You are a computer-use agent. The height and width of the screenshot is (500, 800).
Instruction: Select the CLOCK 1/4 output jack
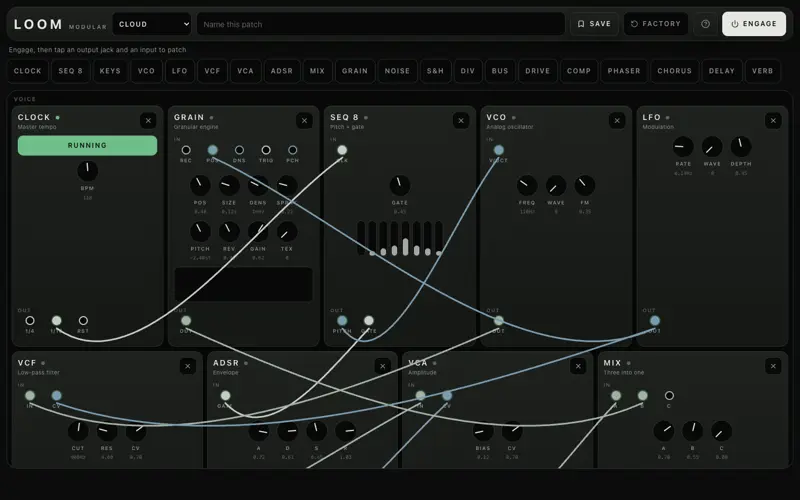tap(30, 320)
